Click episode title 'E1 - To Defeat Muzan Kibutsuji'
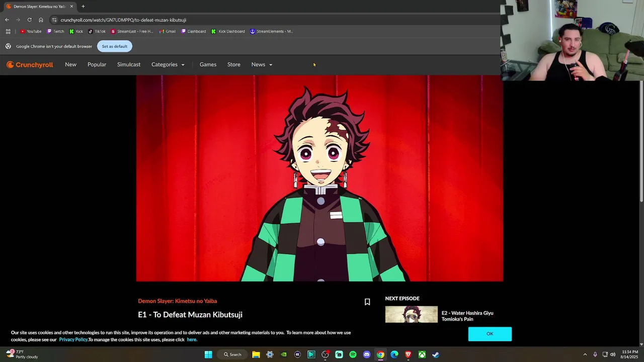The image size is (644, 362). [190, 315]
